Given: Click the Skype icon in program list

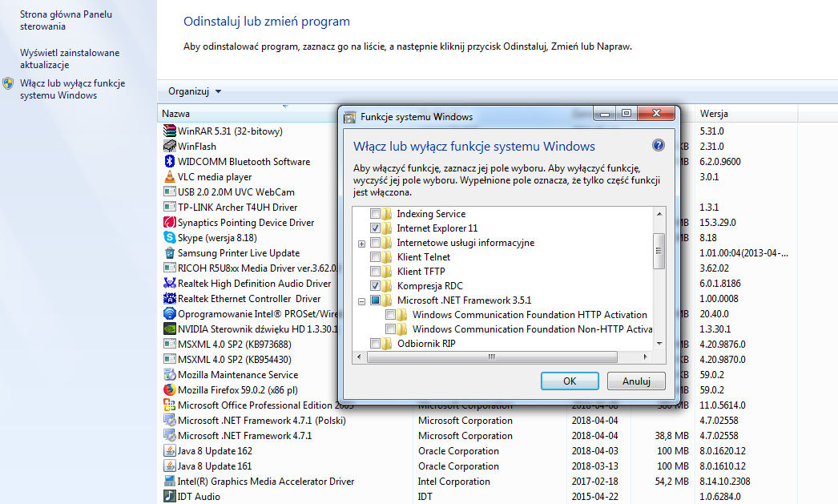Looking at the screenshot, I should point(169,238).
